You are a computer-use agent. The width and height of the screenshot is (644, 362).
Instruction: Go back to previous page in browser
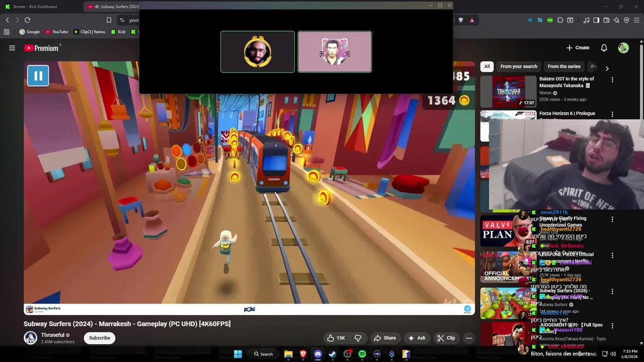8,20
